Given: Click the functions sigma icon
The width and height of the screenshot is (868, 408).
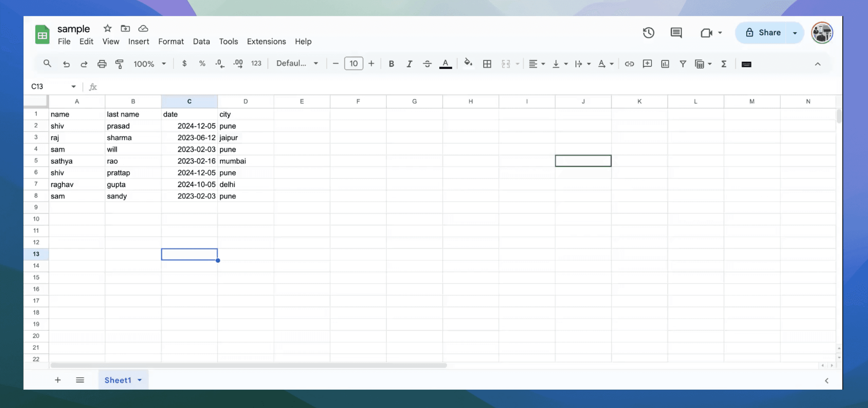Looking at the screenshot, I should click(x=723, y=64).
